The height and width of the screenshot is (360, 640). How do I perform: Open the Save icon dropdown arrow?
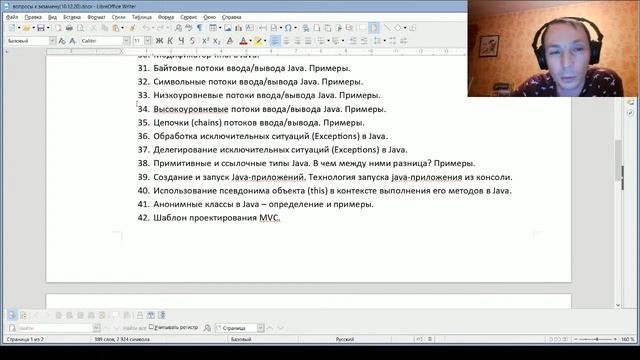click(48, 28)
